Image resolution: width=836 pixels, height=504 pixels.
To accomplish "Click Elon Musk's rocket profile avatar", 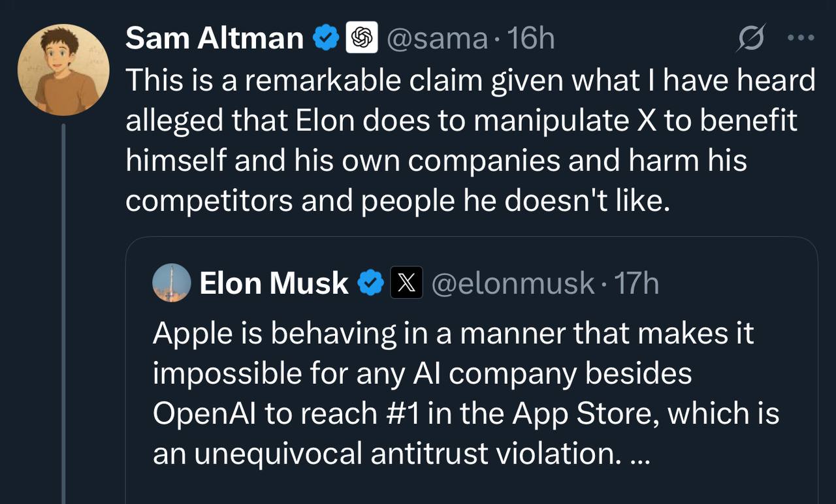I will pos(171,283).
